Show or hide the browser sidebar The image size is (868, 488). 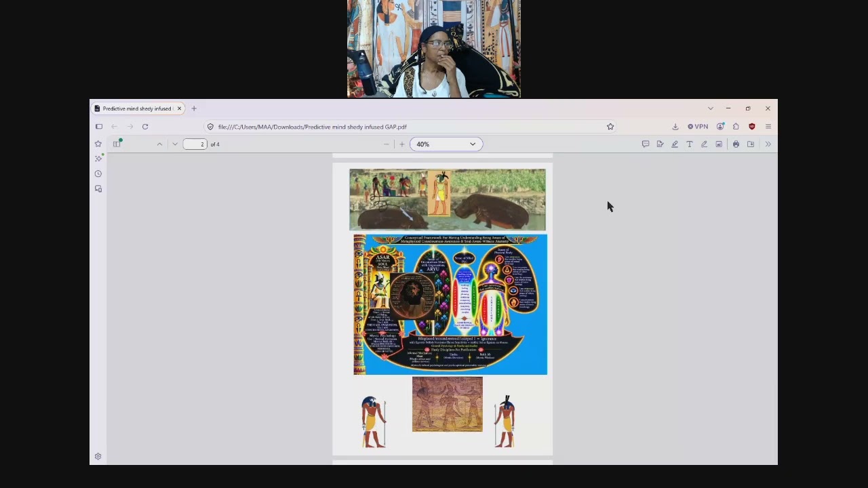(99, 127)
